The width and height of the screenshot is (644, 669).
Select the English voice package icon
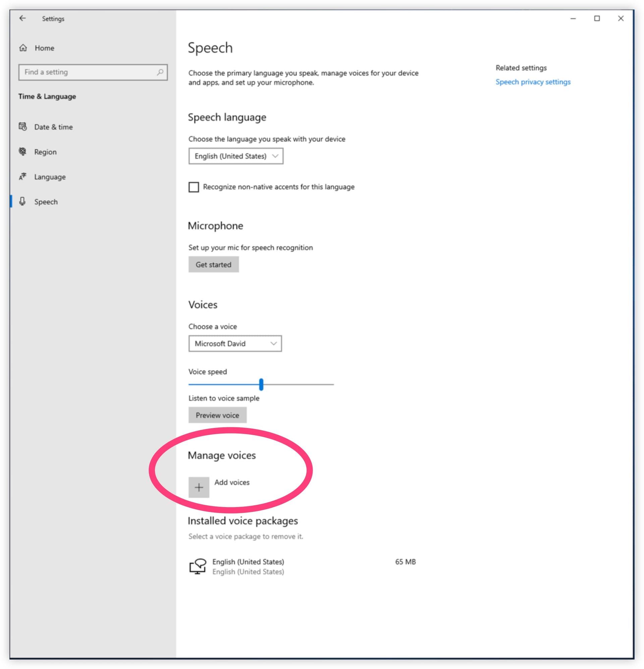(x=198, y=566)
